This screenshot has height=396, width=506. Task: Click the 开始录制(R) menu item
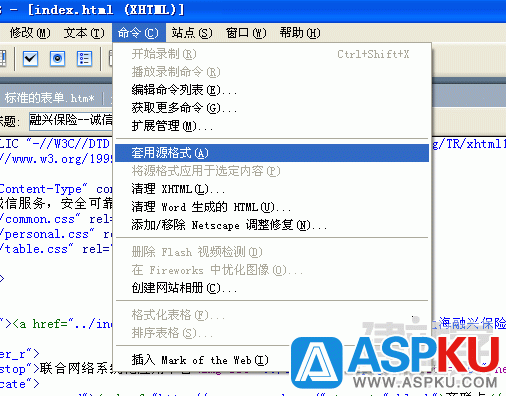(272, 54)
